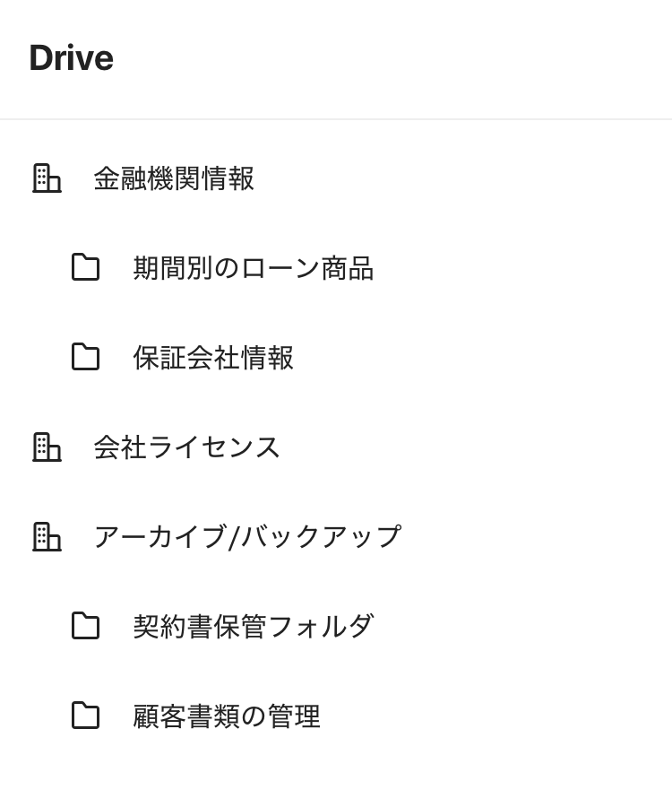Screen dimensions: 672x807
Task: Open the 顧客書類の管理 folder name
Action: 227,716
